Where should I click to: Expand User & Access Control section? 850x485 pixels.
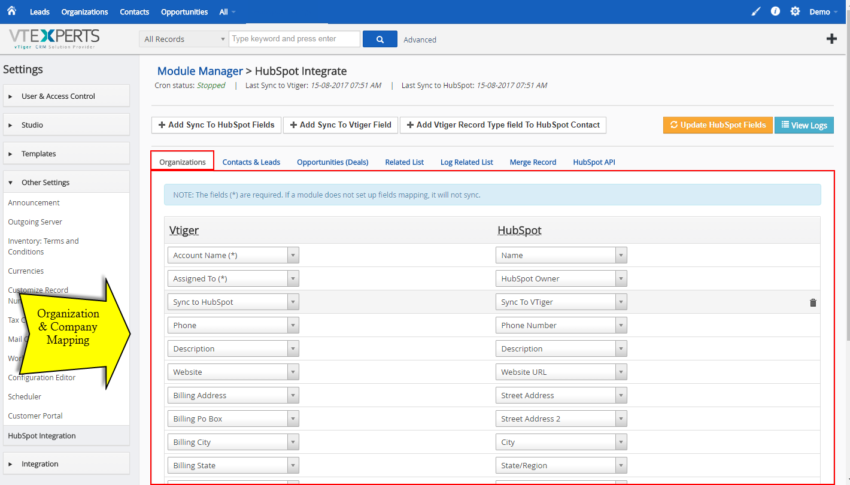pos(66,96)
